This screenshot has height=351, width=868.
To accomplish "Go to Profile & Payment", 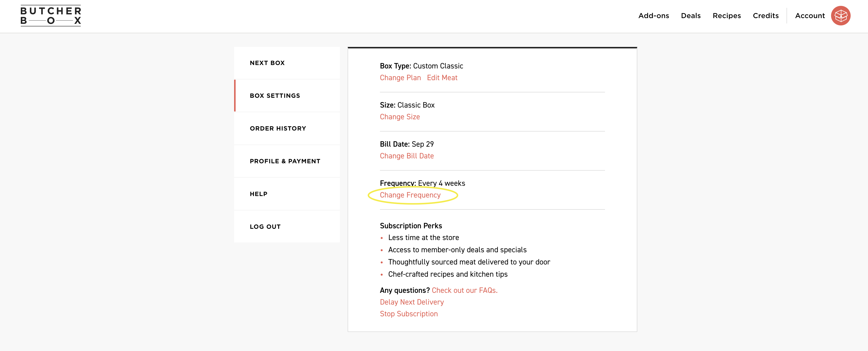I will 285,161.
